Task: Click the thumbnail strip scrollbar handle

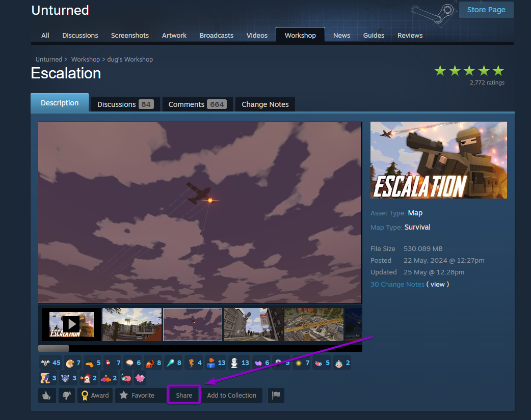Action: (x=54, y=348)
